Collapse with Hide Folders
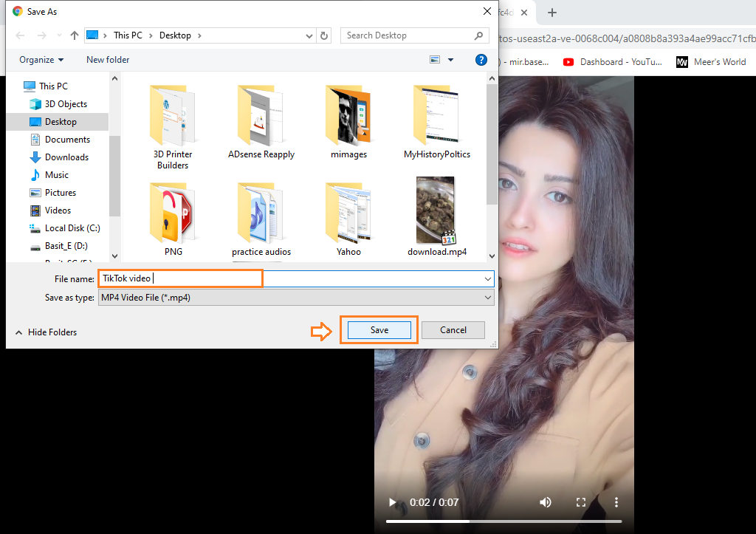The width and height of the screenshot is (756, 534). tap(47, 332)
